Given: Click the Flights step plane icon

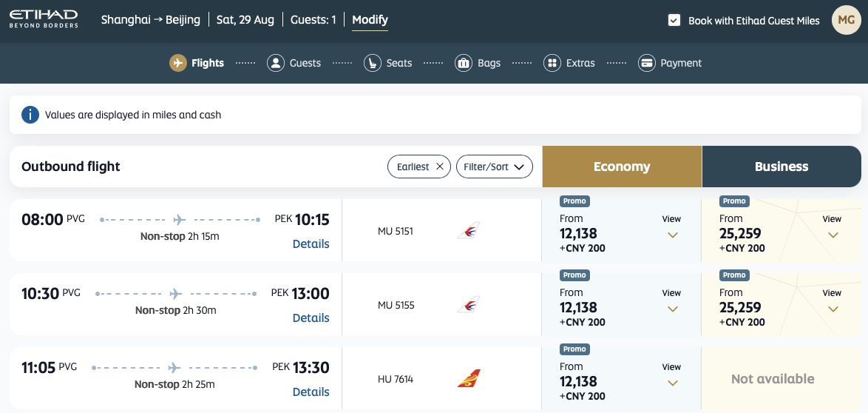Looking at the screenshot, I should point(177,63).
